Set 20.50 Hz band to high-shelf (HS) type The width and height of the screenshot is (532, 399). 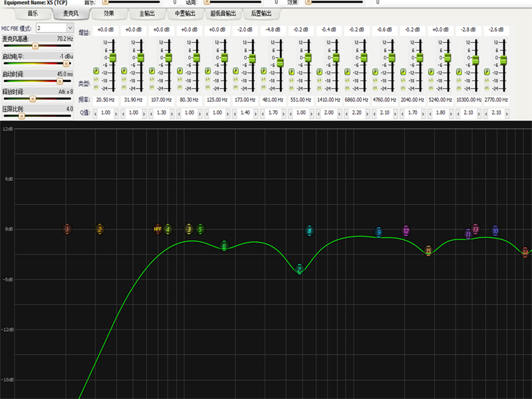click(x=96, y=87)
